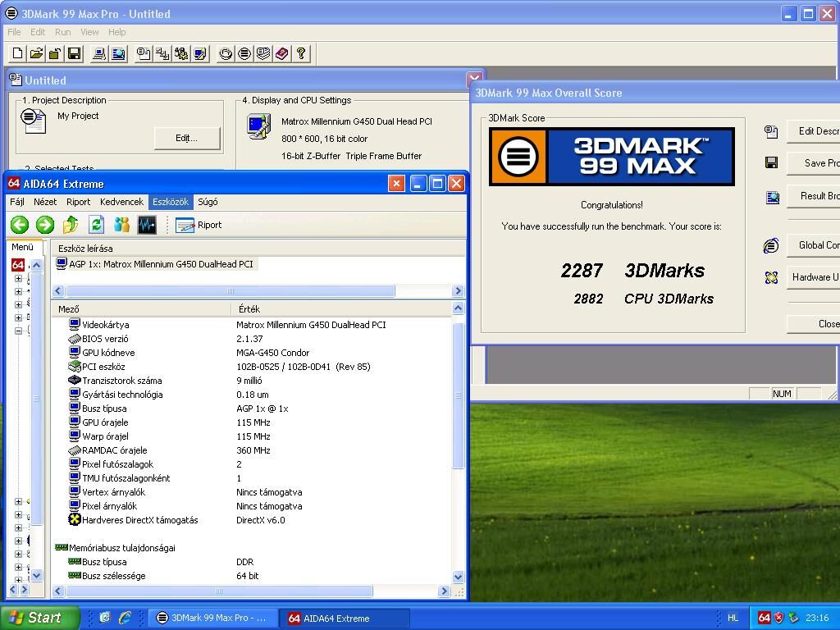Click the Edit... button in Project Description
840x630 pixels.
[187, 138]
